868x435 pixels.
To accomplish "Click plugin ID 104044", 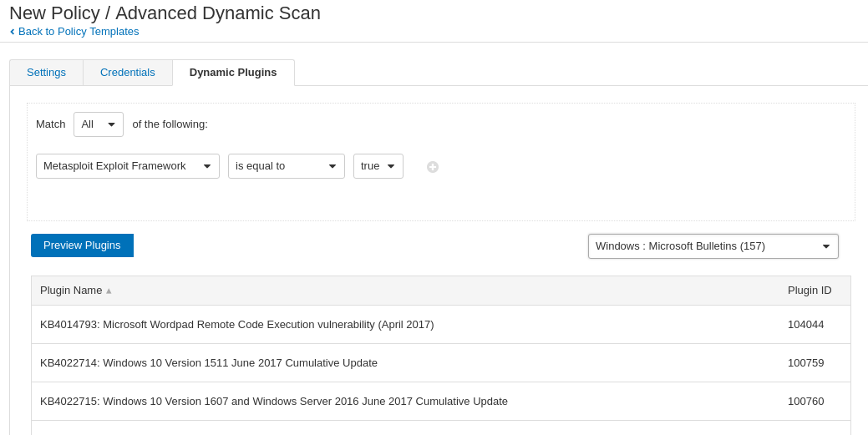I will [x=805, y=325].
